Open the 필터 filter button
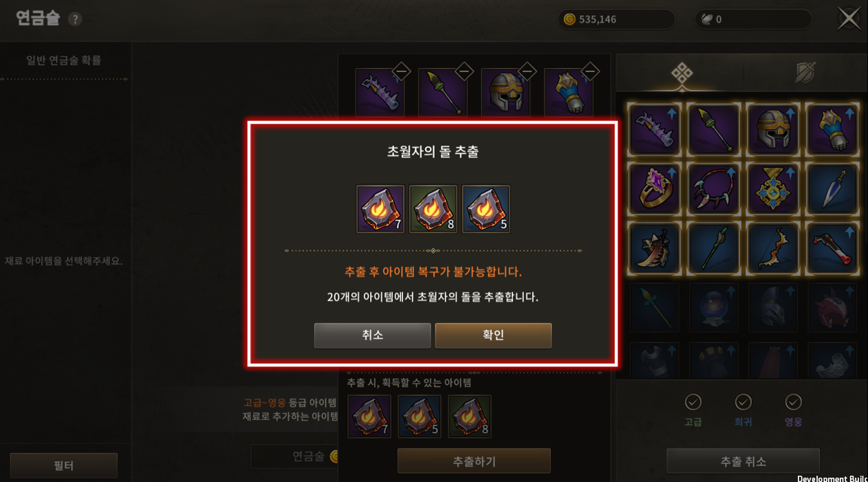 tap(64, 465)
